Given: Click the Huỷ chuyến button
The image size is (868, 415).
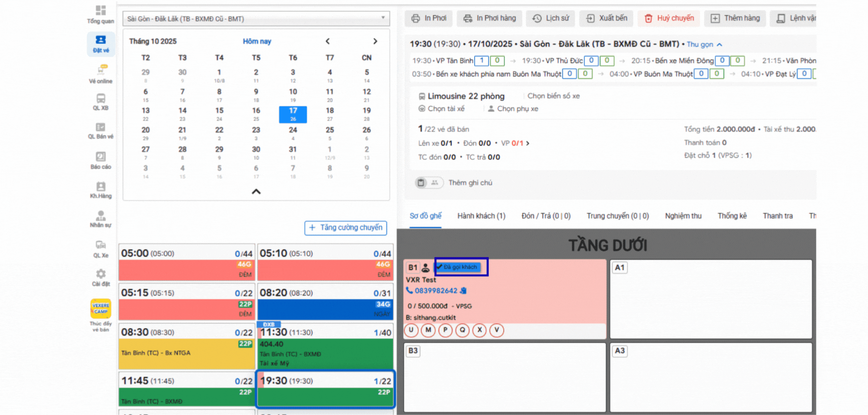Looking at the screenshot, I should [670, 18].
